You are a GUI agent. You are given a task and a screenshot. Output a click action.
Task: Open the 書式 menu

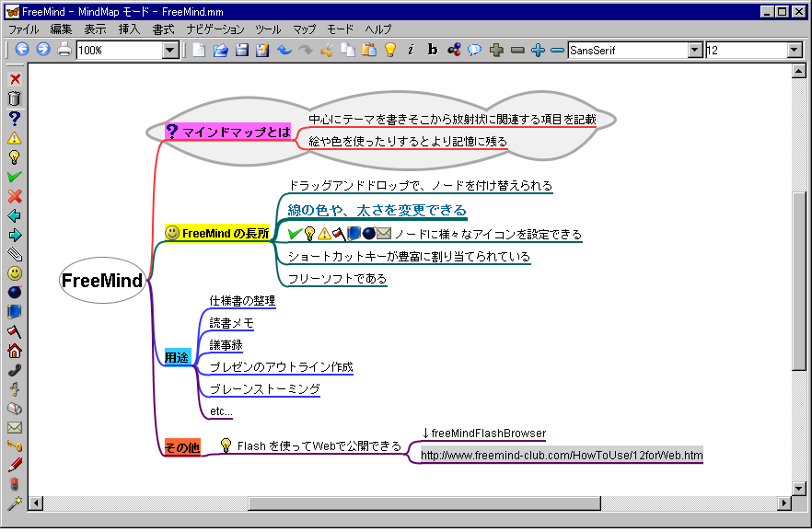163,29
